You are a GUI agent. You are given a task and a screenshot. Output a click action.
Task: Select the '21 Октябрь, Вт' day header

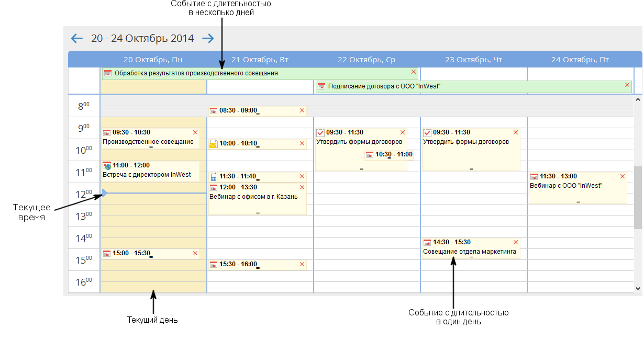[x=260, y=60]
